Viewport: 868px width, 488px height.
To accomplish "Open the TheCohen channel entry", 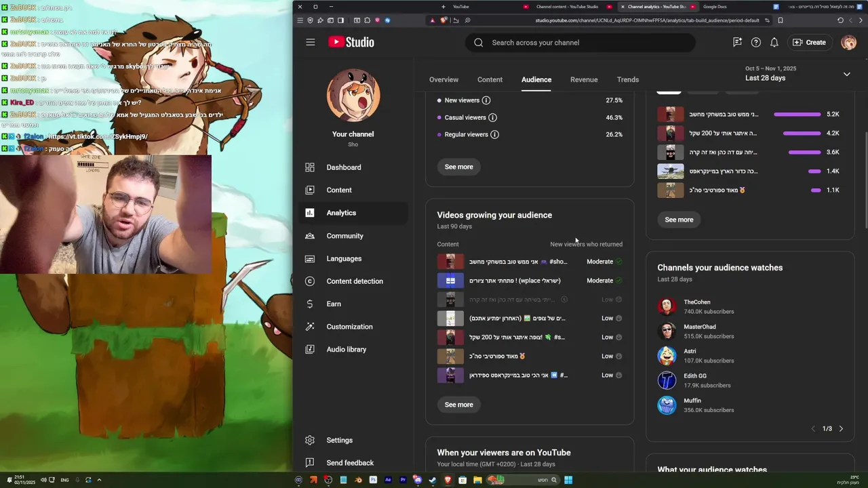I will tap(697, 306).
